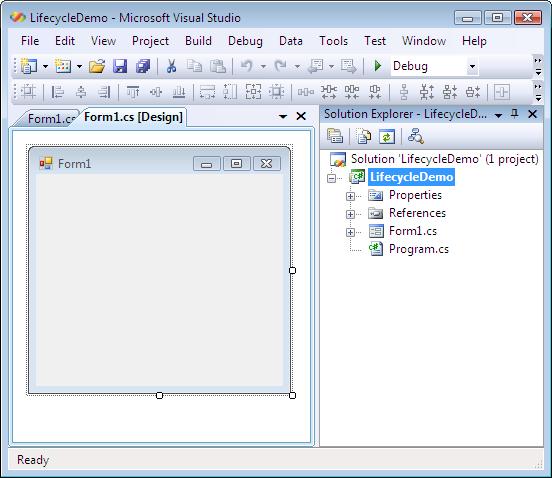
Task: Click Refresh icon in Solution Explorer
Action: pos(387,137)
